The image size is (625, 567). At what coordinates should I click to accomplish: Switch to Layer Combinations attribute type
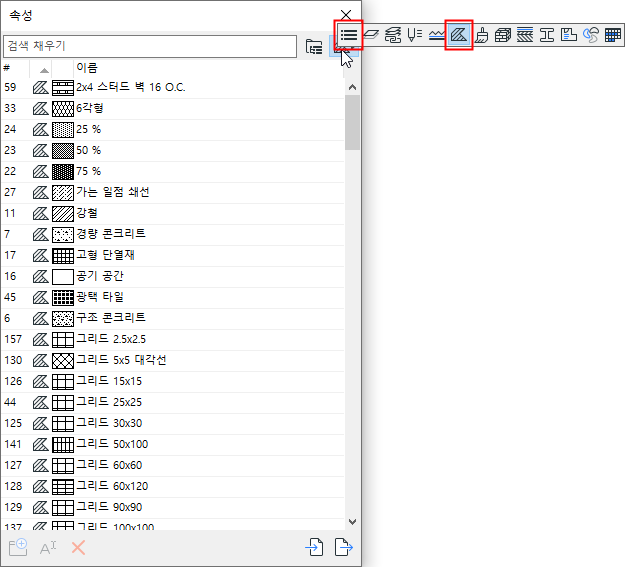click(x=393, y=35)
